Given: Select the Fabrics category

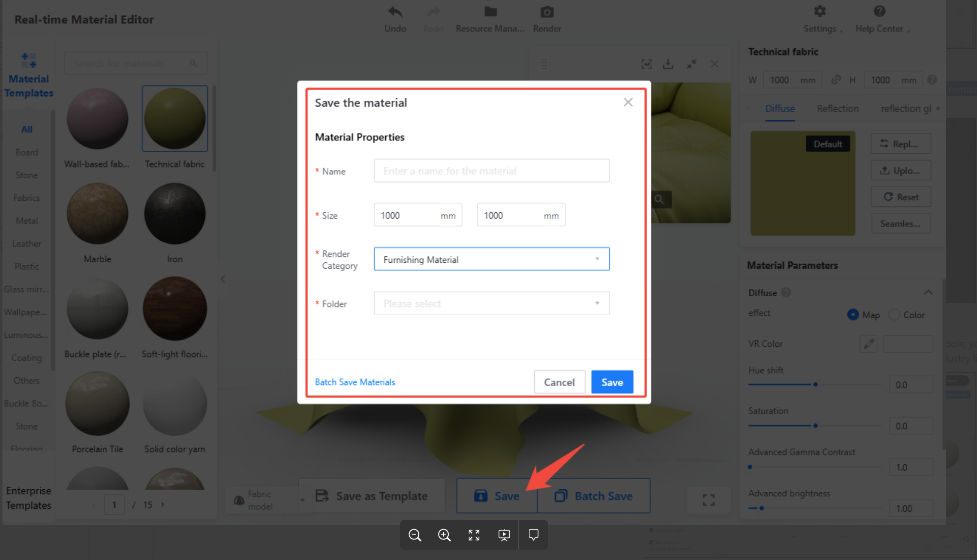Looking at the screenshot, I should [x=27, y=198].
